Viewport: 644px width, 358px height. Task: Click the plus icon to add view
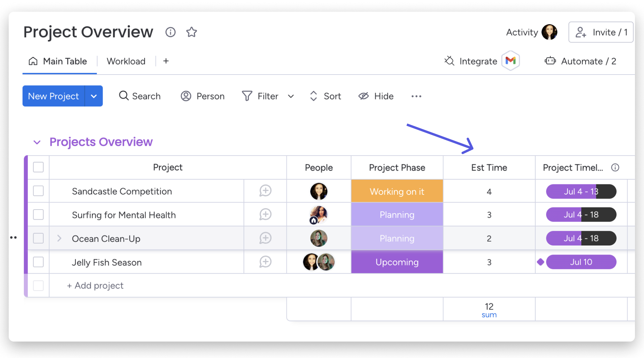(166, 61)
